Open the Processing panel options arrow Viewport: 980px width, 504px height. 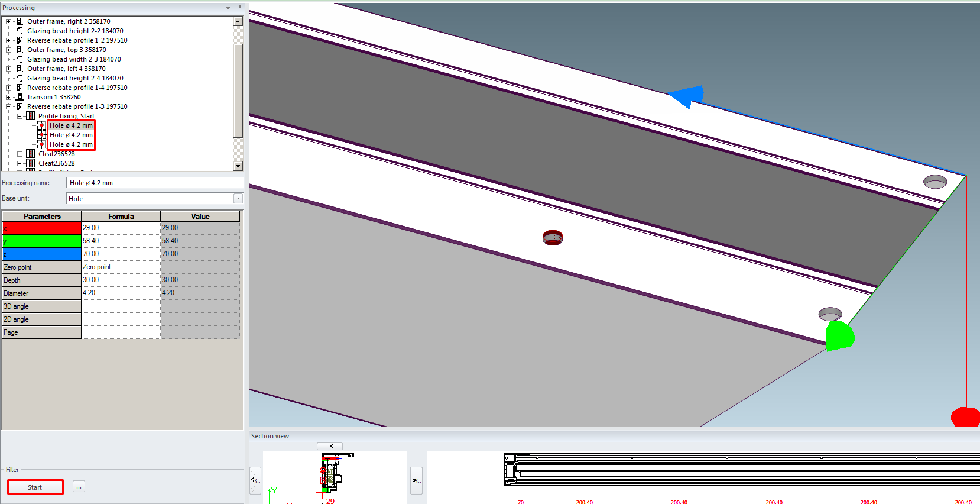[228, 8]
